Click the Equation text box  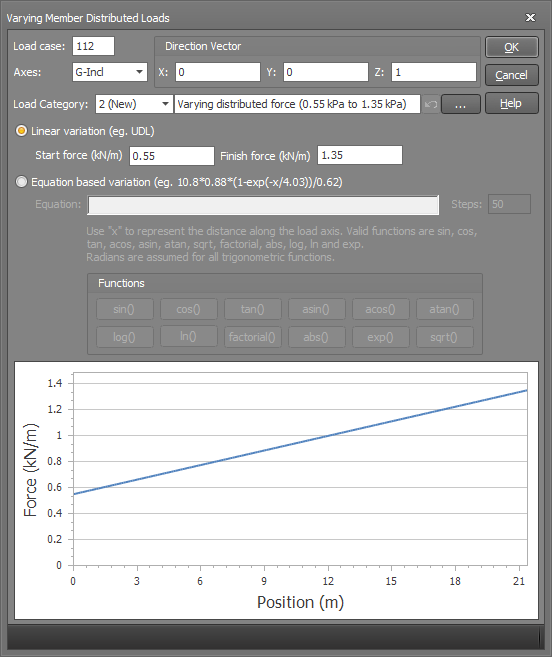[x=263, y=205]
